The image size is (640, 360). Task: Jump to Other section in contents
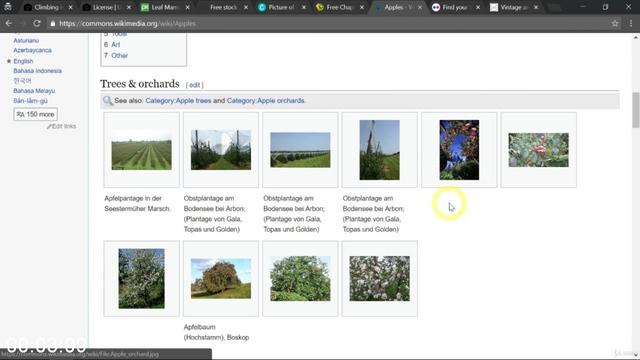[120, 56]
